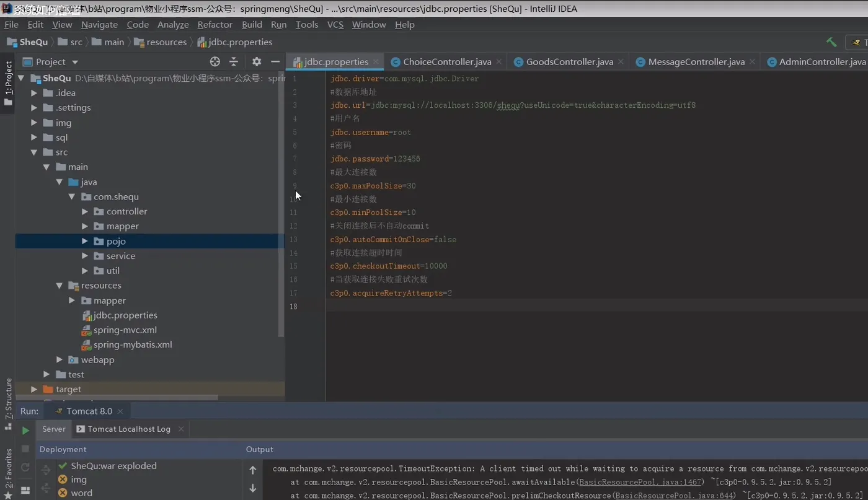This screenshot has height=500, width=868.
Task: Click BasicResourcePool.java:1467 stack trace link
Action: coord(640,482)
